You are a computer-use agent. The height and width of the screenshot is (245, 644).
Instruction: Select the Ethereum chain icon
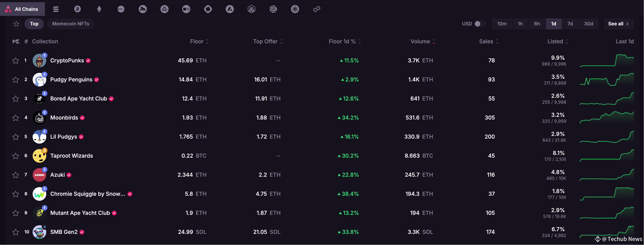coord(99,9)
